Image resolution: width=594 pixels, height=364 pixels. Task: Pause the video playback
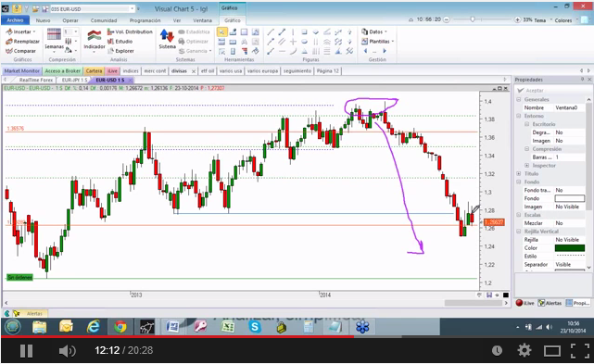point(26,351)
